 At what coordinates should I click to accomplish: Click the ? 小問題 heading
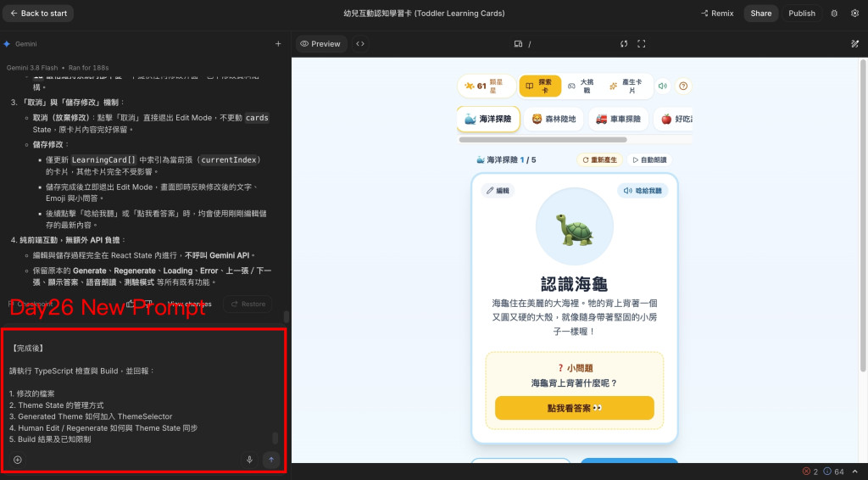pyautogui.click(x=575, y=368)
